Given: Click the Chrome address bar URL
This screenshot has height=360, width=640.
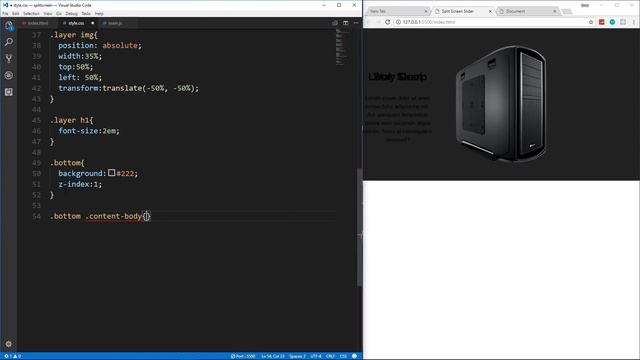Looking at the screenshot, I should (x=429, y=22).
